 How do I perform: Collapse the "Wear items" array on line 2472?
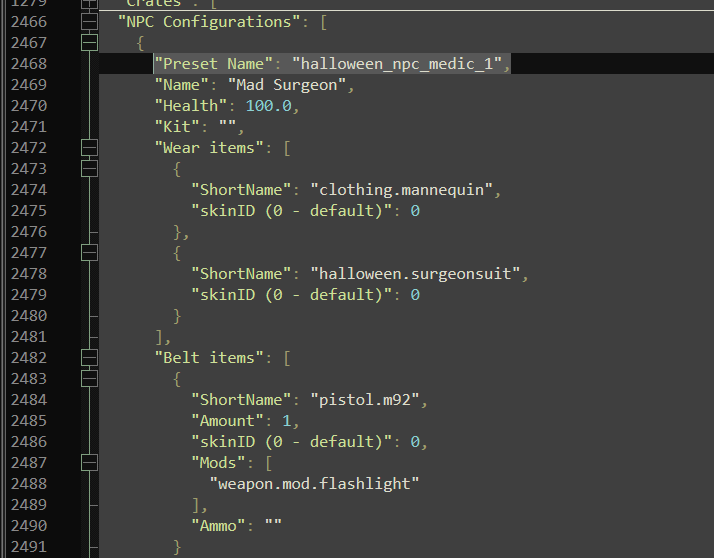tap(89, 148)
